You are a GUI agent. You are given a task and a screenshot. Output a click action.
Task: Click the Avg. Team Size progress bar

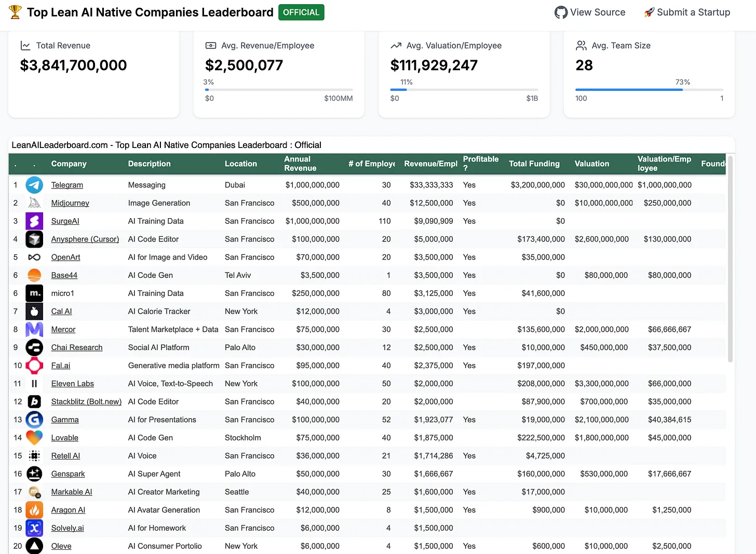(x=650, y=90)
